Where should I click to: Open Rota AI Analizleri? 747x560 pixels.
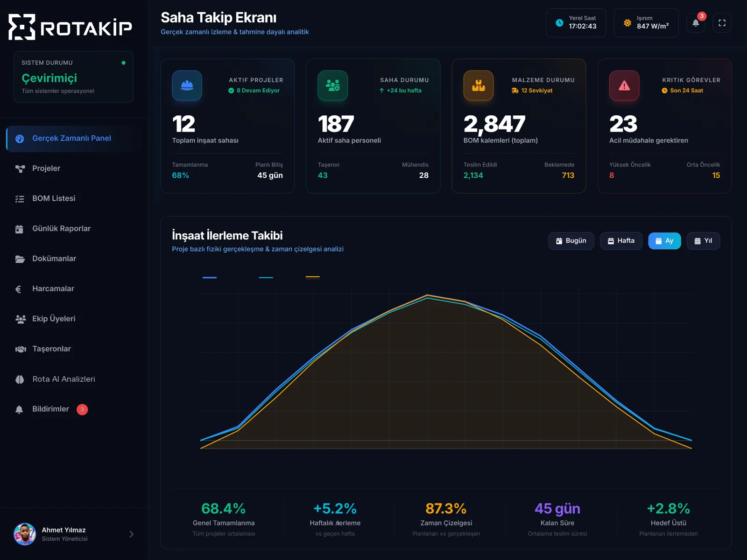pos(74,379)
